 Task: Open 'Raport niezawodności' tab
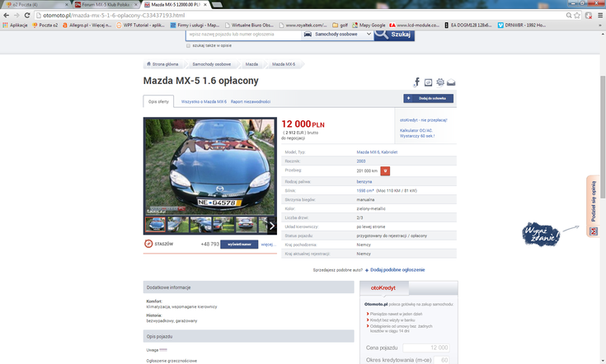(251, 101)
